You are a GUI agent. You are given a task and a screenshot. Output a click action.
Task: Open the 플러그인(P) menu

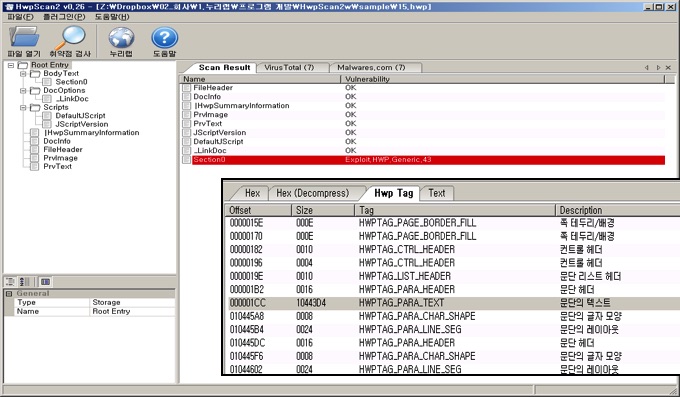[64, 17]
